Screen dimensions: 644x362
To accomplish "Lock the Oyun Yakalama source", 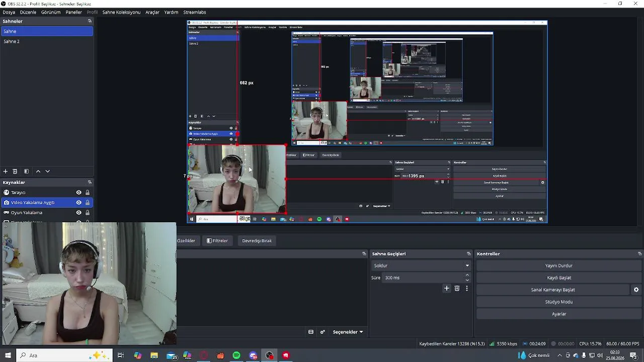I will click(x=88, y=213).
